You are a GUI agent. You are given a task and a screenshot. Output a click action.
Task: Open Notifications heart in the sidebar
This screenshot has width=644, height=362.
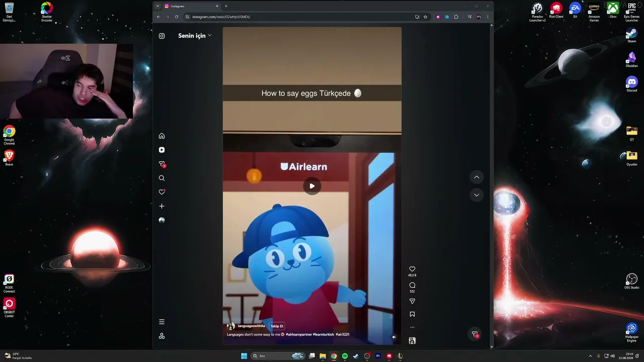pos(162,192)
